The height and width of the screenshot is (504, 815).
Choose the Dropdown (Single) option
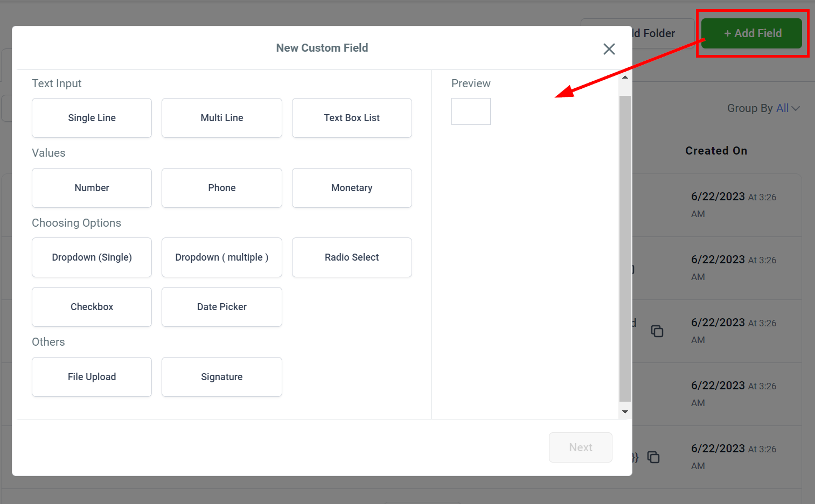tap(92, 257)
